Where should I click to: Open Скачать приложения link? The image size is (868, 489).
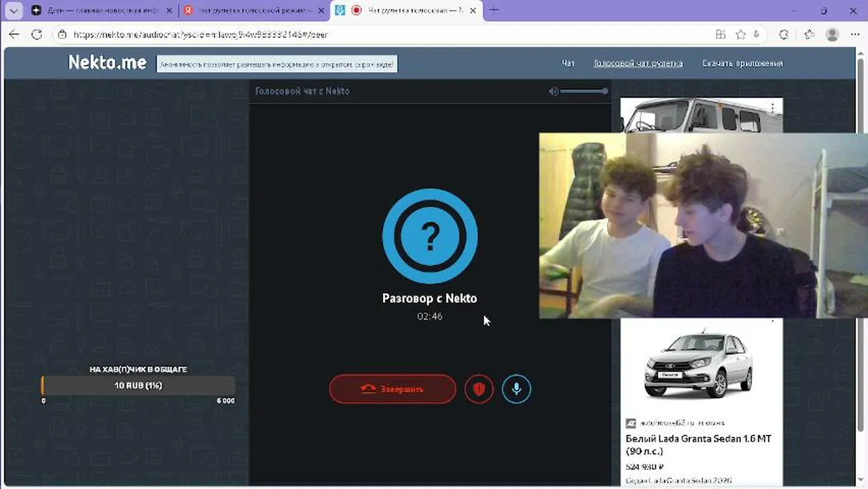[742, 63]
